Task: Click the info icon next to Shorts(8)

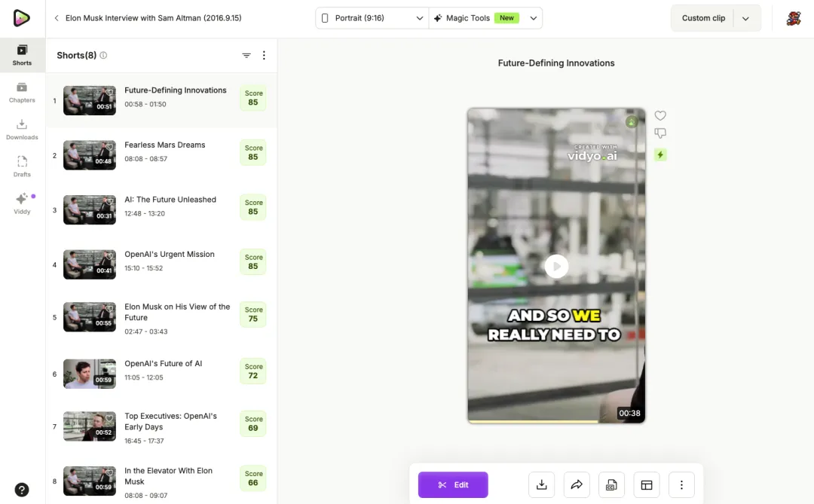Action: point(103,56)
